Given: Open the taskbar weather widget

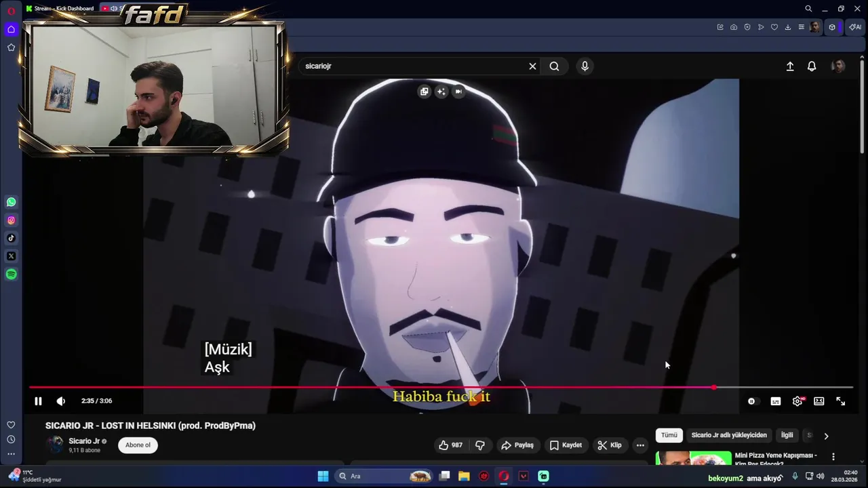Looking at the screenshot, I should (34, 476).
